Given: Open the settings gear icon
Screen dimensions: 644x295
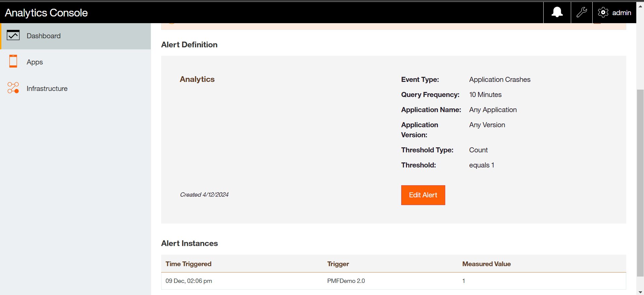Looking at the screenshot, I should click(x=603, y=12).
